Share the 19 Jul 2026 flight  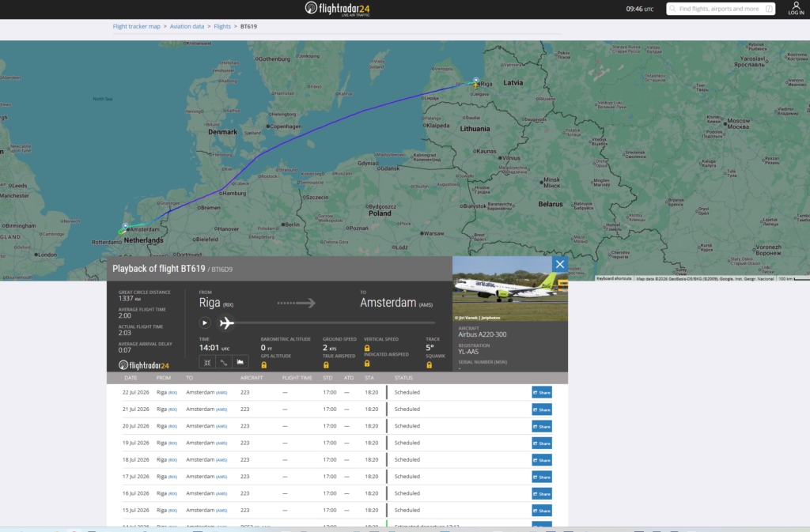coord(542,443)
